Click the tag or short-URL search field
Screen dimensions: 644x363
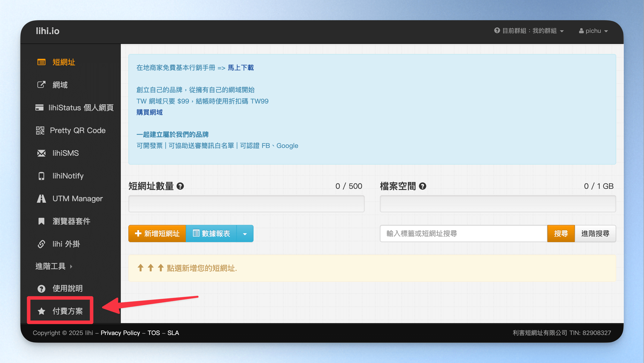pos(464,234)
